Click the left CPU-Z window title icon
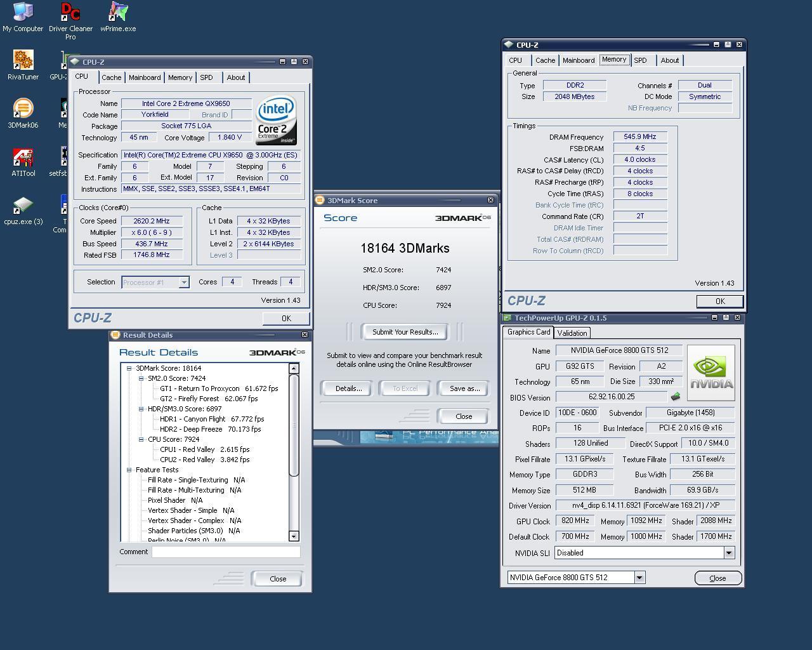812x650 pixels. click(75, 62)
